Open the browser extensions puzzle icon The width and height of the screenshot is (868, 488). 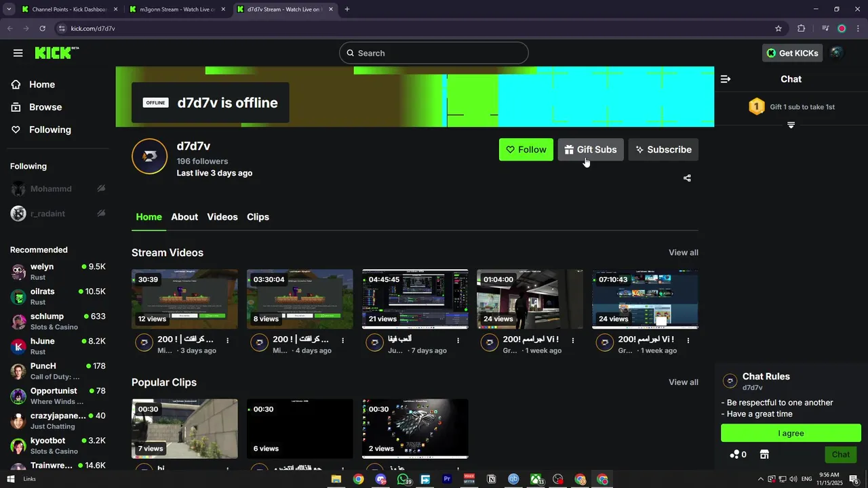point(802,28)
